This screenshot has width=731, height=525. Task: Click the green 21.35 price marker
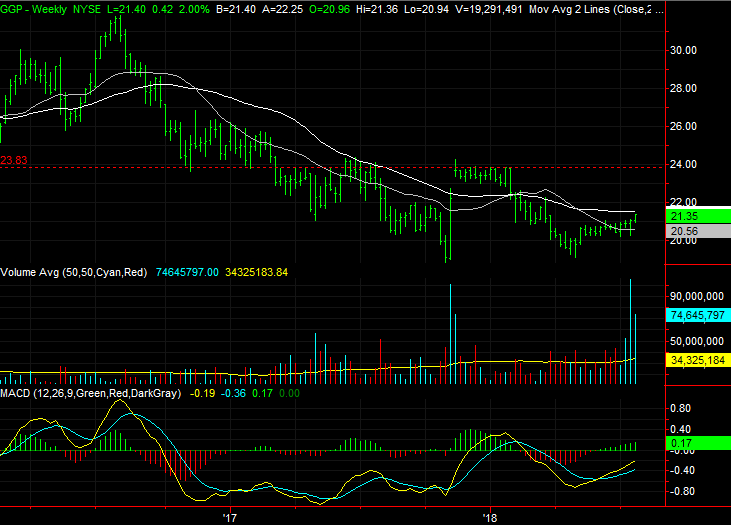click(x=698, y=216)
